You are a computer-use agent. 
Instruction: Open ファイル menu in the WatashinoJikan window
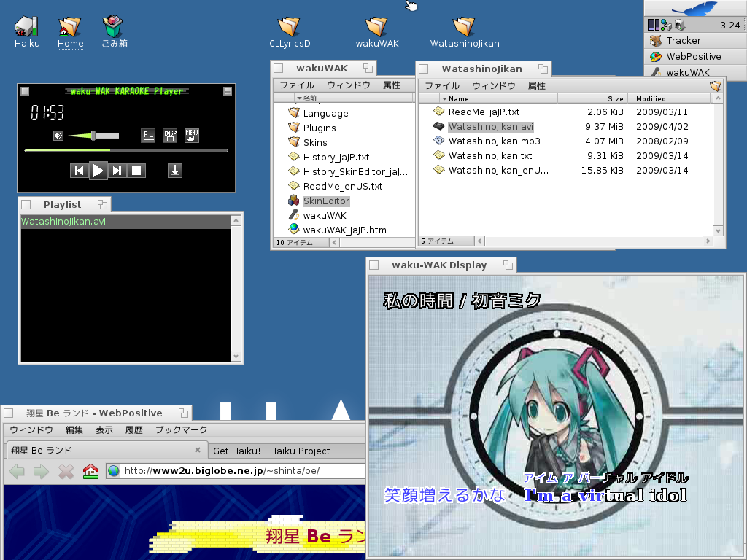pyautogui.click(x=442, y=86)
